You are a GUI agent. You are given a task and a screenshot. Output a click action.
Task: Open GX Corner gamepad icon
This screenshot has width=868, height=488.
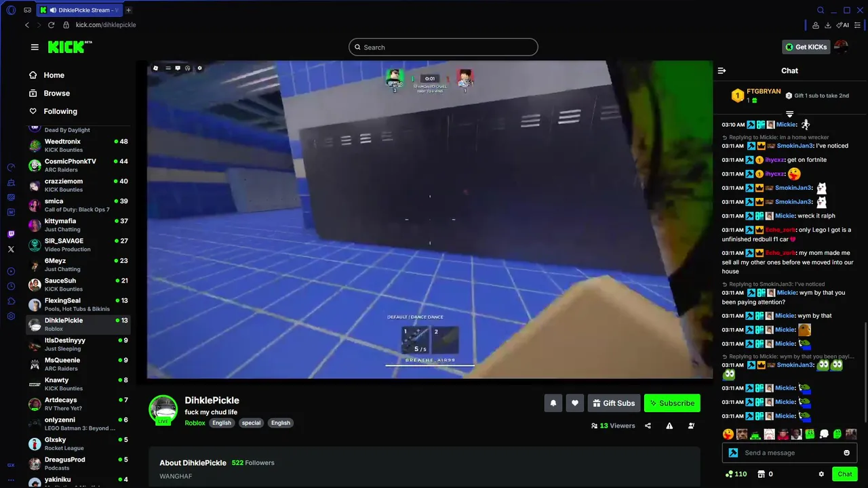[x=27, y=10]
